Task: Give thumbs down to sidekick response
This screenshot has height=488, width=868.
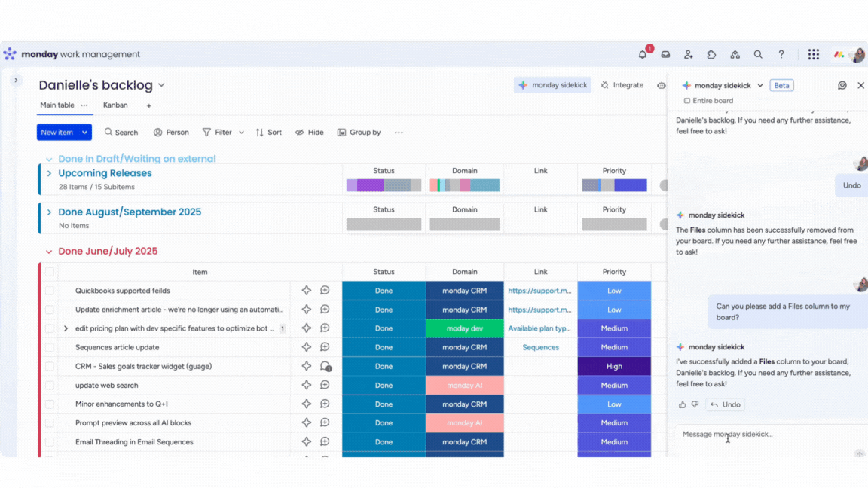Action: click(x=695, y=405)
